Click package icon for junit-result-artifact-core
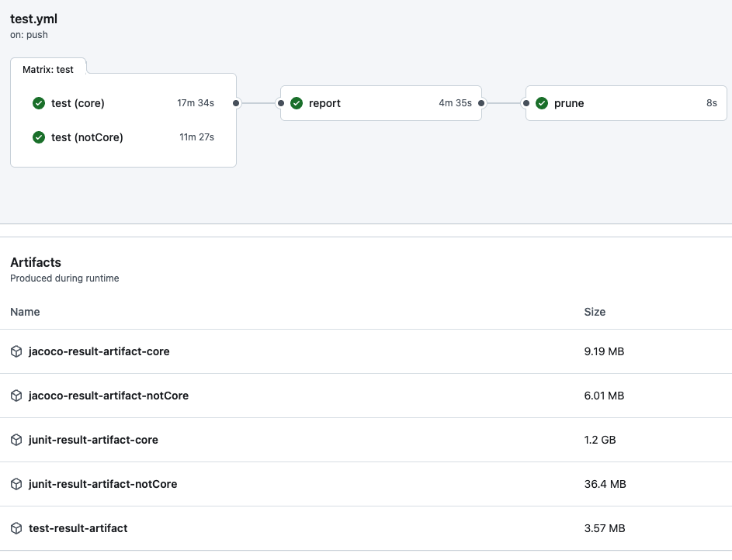The image size is (732, 560). (x=16, y=440)
